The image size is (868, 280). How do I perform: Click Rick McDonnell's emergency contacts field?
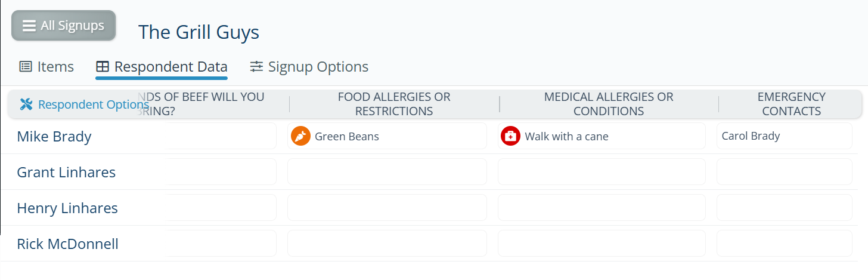[x=784, y=244]
